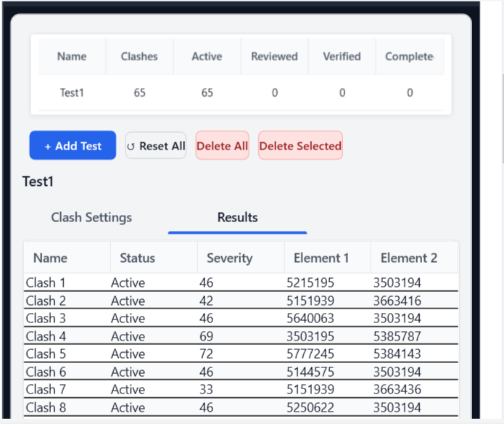Click Element 2 value 5384143

pyautogui.click(x=397, y=354)
